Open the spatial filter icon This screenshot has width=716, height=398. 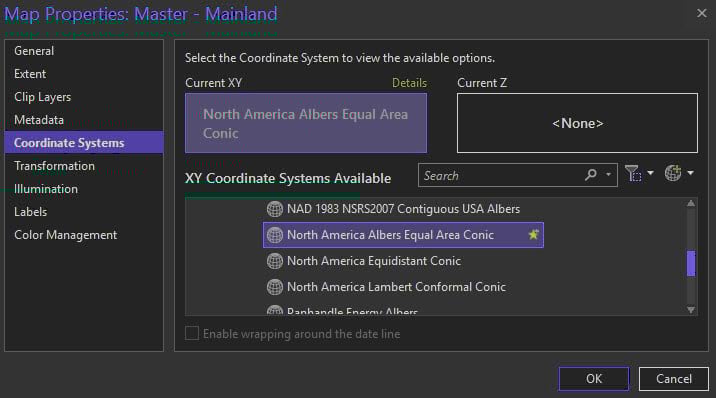[x=633, y=173]
